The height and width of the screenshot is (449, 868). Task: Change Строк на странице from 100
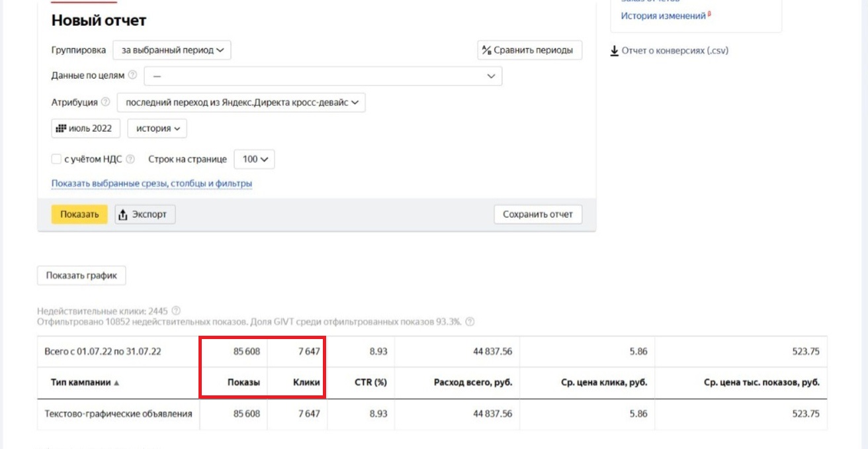point(255,159)
